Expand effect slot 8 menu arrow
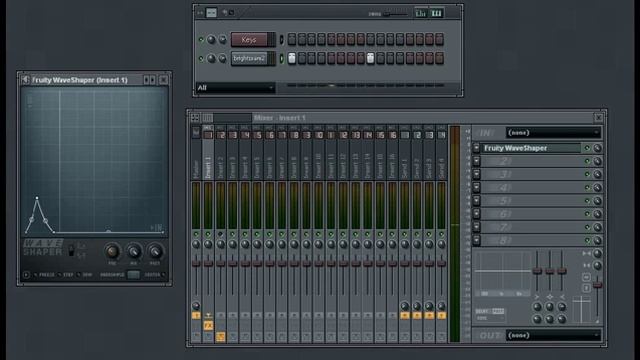The image size is (640, 360). (x=476, y=240)
